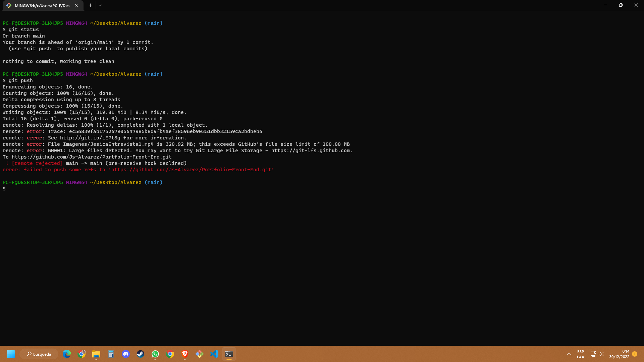The width and height of the screenshot is (644, 362).
Task: Click the '[remote rejected]' text
Action: 37,163
